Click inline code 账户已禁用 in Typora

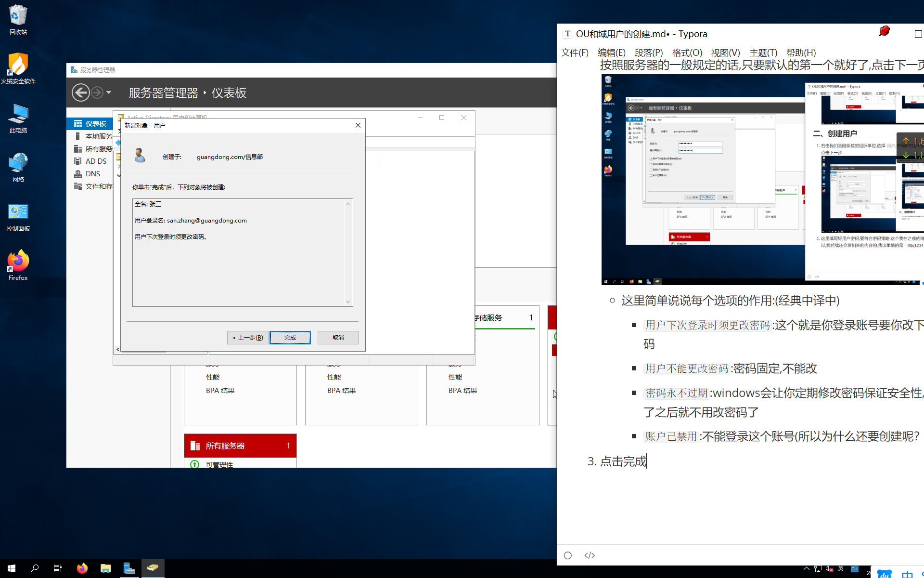[671, 436]
